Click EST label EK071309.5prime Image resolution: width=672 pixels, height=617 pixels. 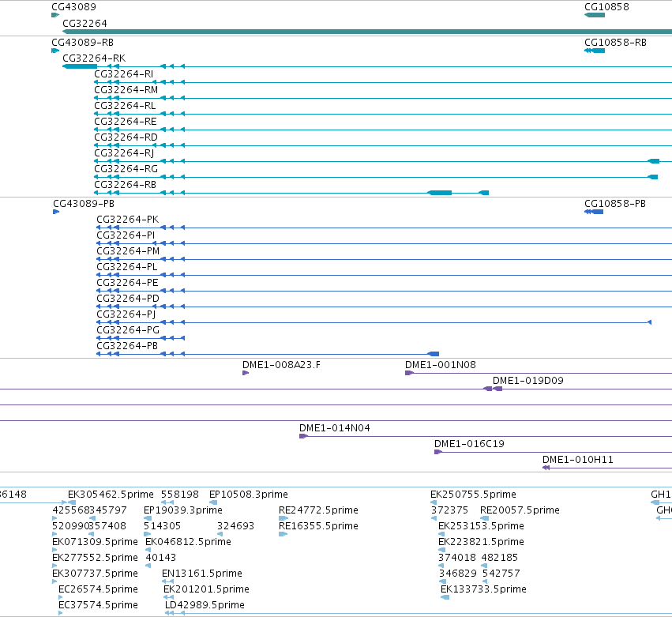point(95,542)
